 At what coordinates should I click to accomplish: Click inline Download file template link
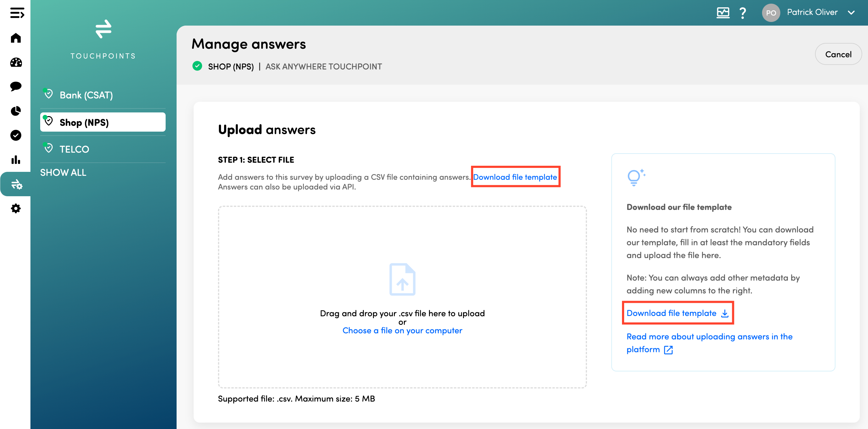[515, 177]
